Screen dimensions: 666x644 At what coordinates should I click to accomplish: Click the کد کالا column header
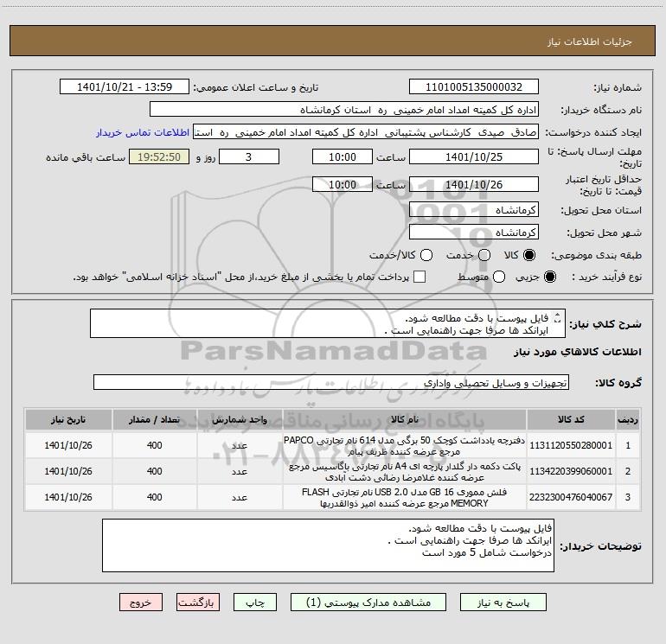tap(571, 419)
